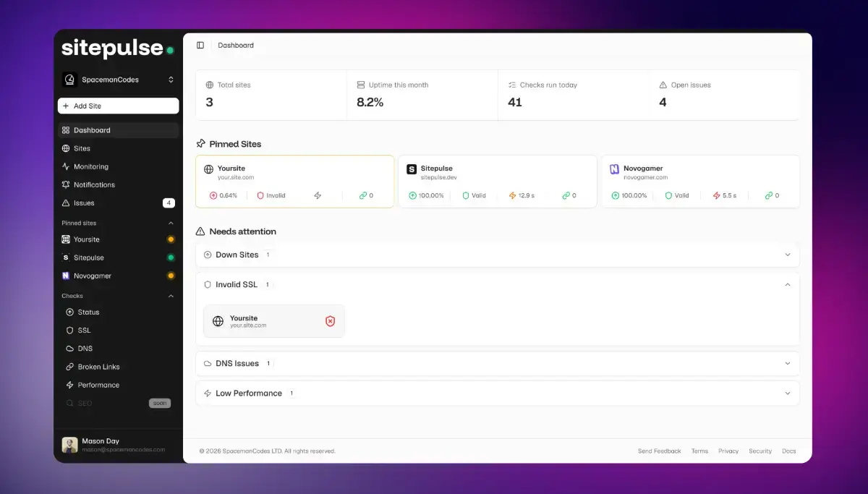This screenshot has width=868, height=494.
Task: Open the Yoursite pinned site card
Action: [295, 182]
